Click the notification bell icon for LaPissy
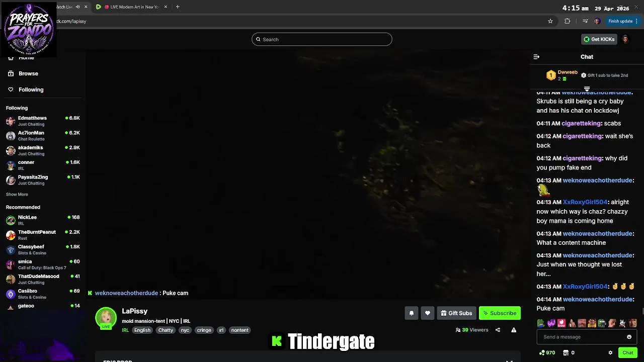 pos(412,313)
